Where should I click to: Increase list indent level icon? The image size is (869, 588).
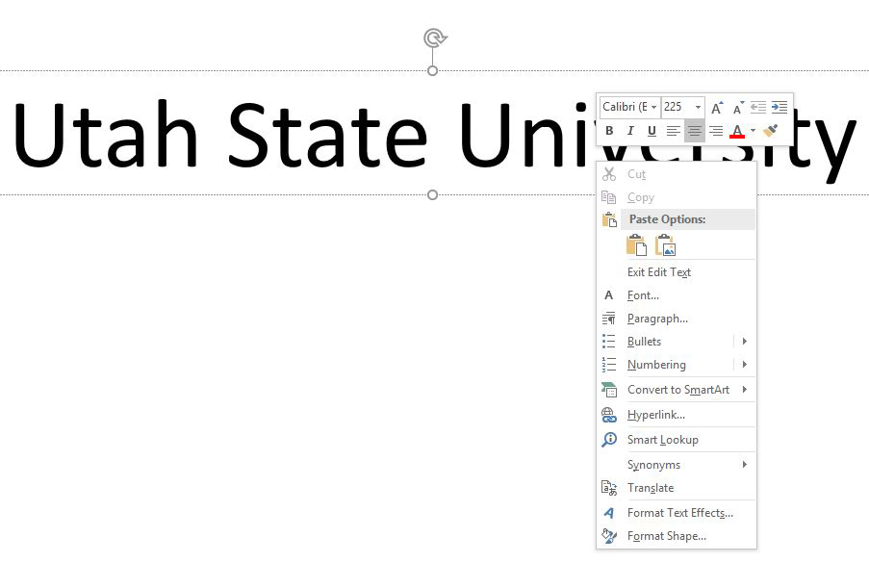(x=780, y=107)
